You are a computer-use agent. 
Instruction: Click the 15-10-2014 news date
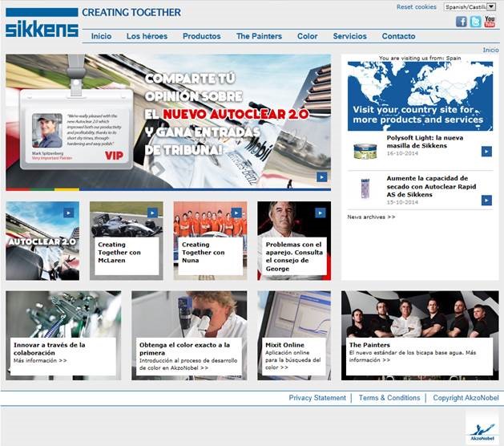(x=402, y=202)
